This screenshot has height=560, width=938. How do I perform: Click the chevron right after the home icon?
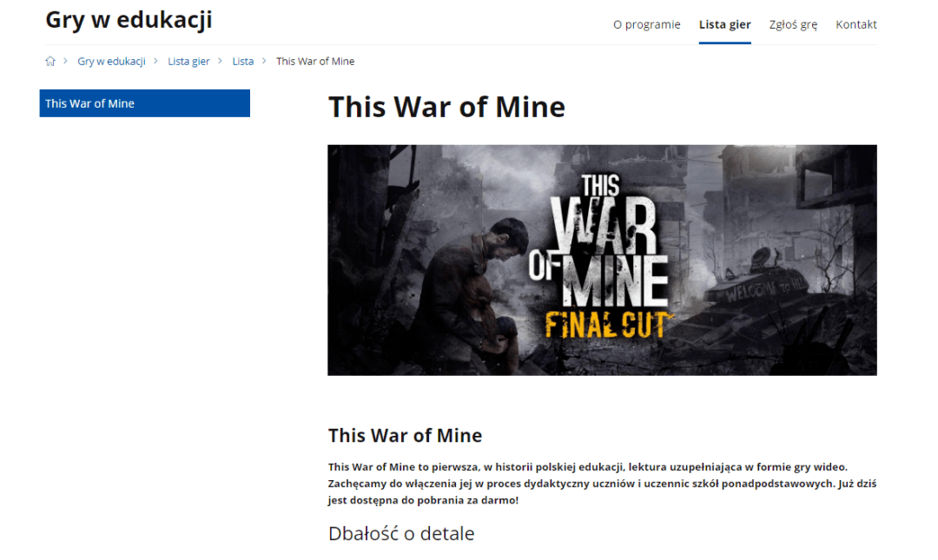[x=65, y=61]
